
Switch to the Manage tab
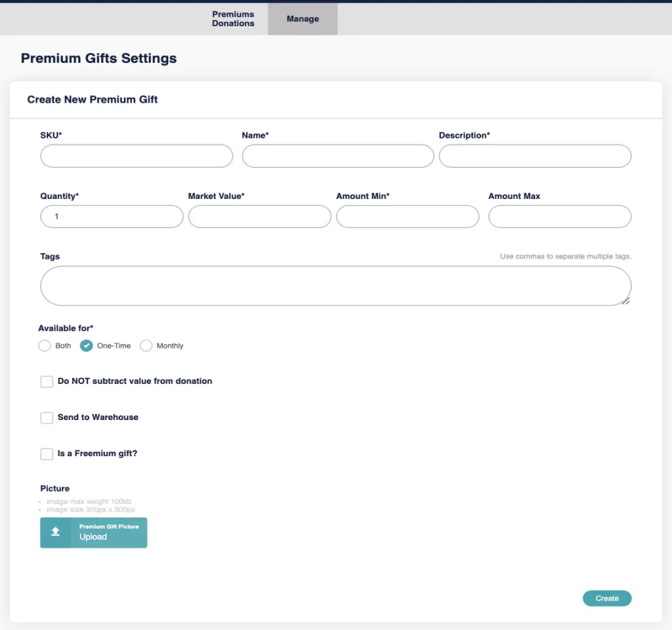[x=303, y=19]
